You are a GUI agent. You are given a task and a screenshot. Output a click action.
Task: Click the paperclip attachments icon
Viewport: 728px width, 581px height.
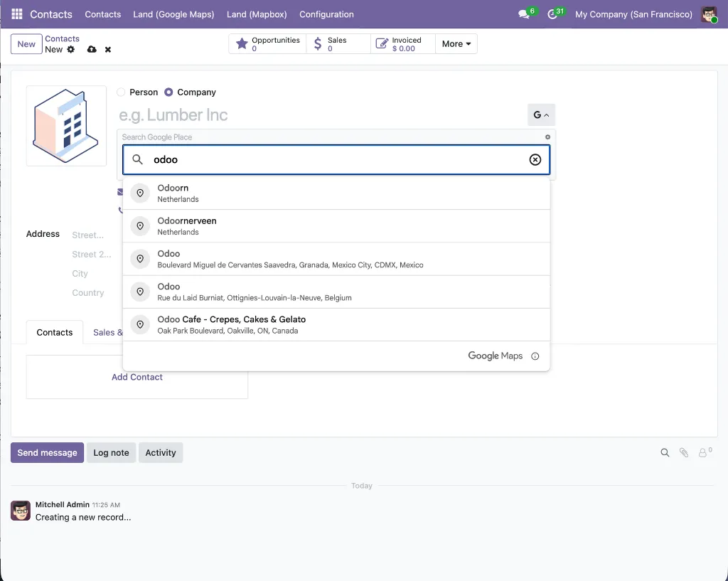point(683,452)
